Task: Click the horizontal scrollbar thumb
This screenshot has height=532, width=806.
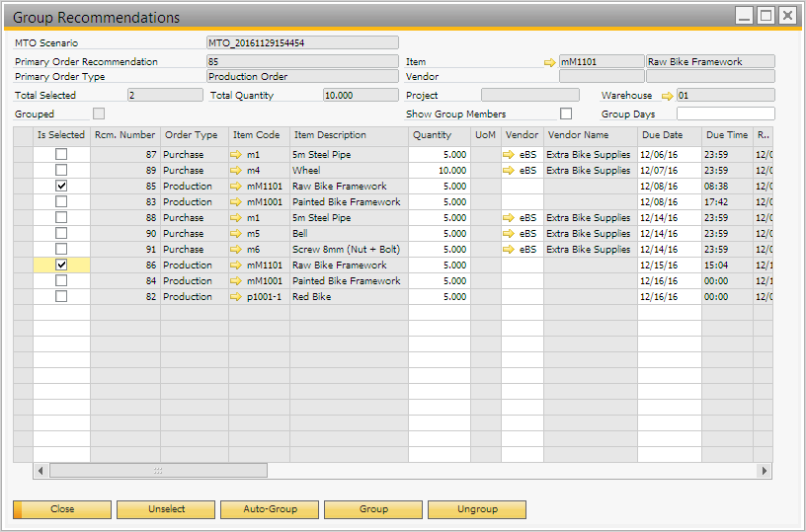Action: tap(158, 471)
